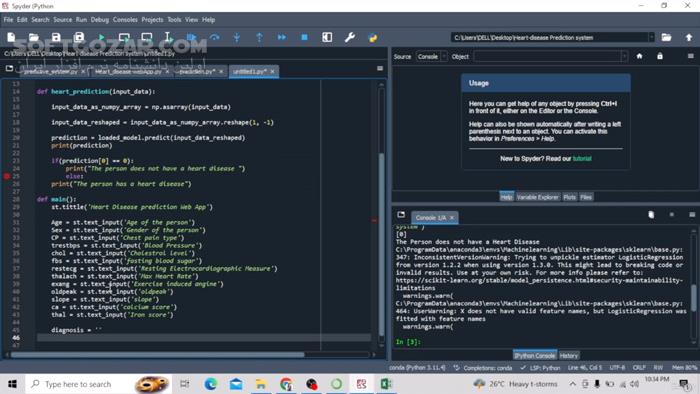Viewport: 700px width, 394px height.
Task: Open the Spyder tutorial link
Action: [x=582, y=158]
